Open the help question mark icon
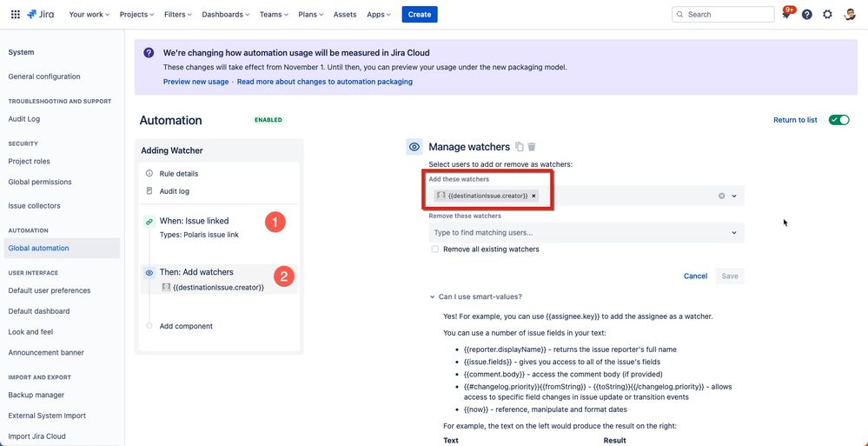This screenshot has width=868, height=446. pos(807,15)
